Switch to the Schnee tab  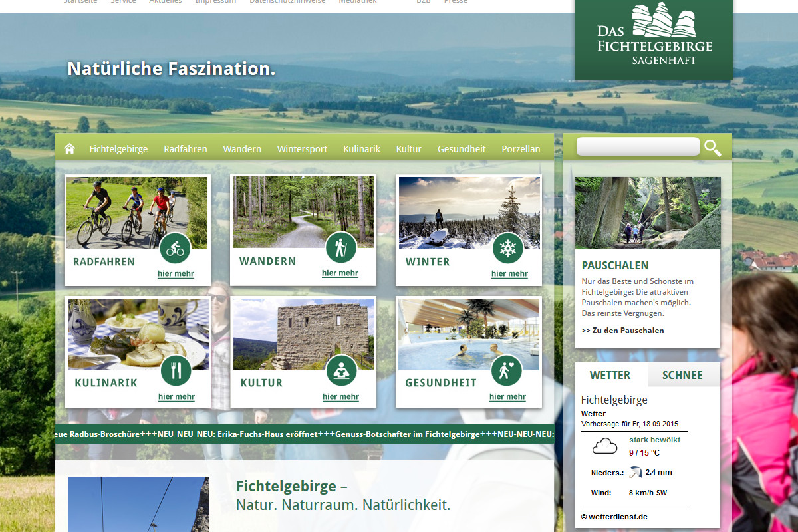[683, 375]
